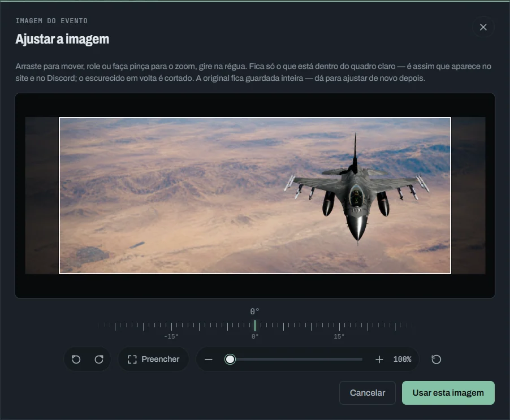The image size is (510, 420).
Task: Click the Ajustar a imagem heading
Action: pyautogui.click(x=62, y=39)
